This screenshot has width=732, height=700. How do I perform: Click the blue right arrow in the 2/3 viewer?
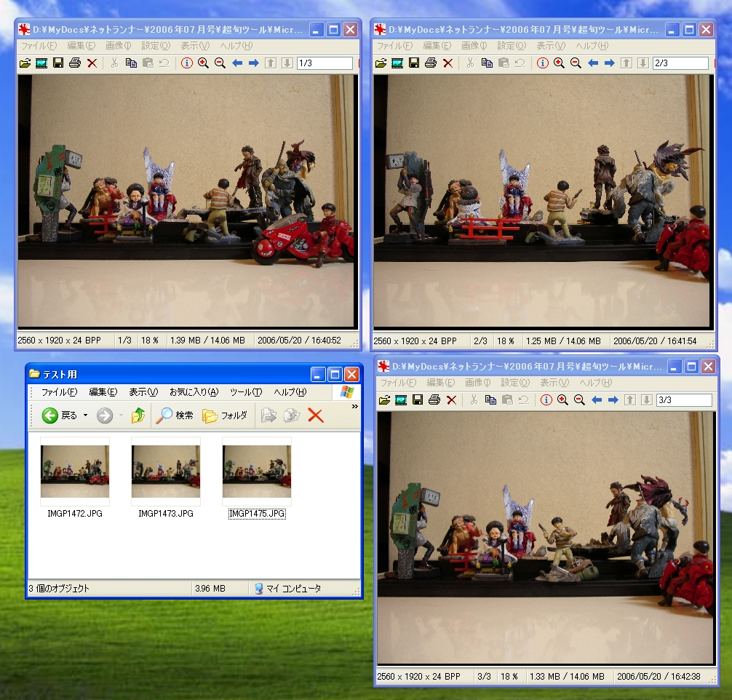[609, 63]
